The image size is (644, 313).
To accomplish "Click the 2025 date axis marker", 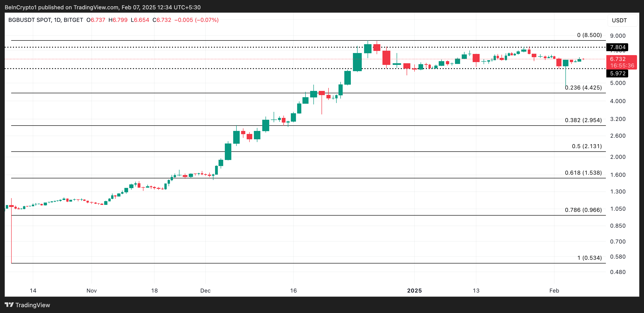I will coord(414,290).
